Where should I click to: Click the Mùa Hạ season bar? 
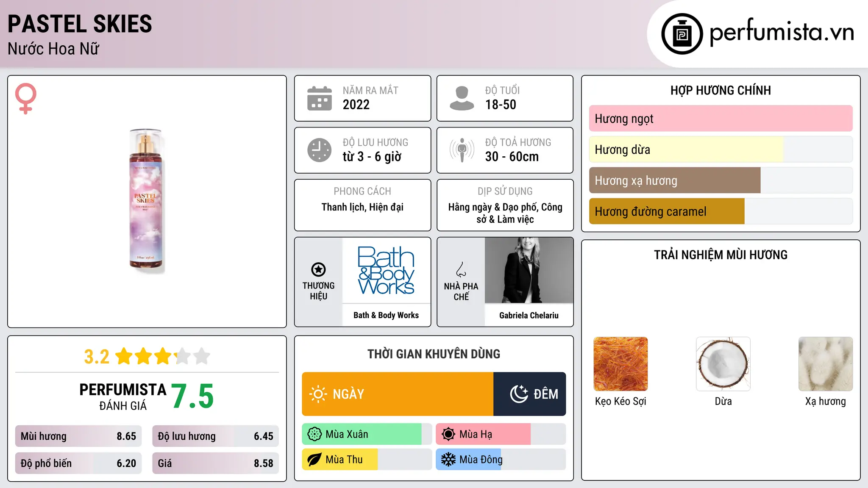[x=501, y=434]
